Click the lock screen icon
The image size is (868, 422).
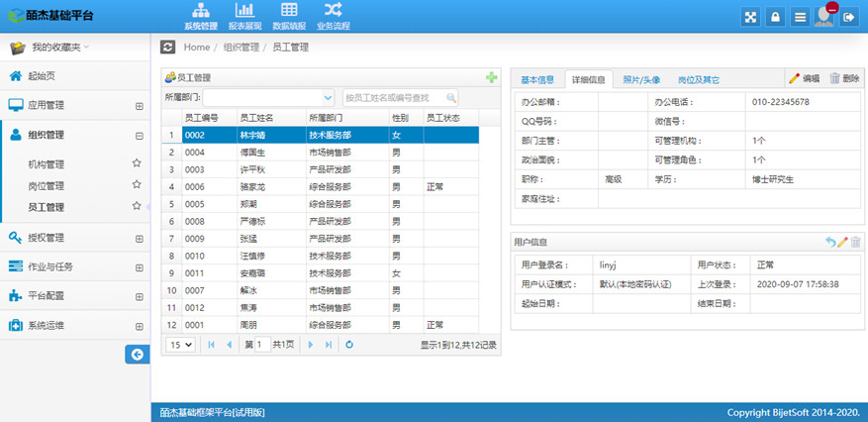[776, 17]
